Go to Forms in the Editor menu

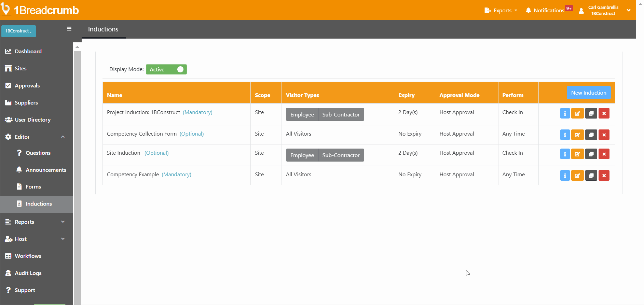[x=33, y=186]
